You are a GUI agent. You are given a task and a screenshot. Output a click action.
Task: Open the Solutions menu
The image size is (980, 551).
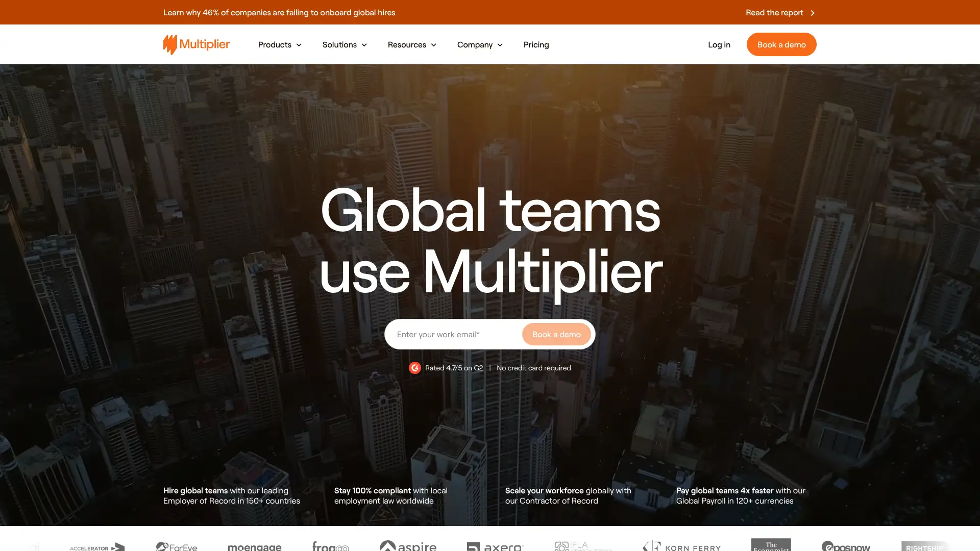[345, 45]
